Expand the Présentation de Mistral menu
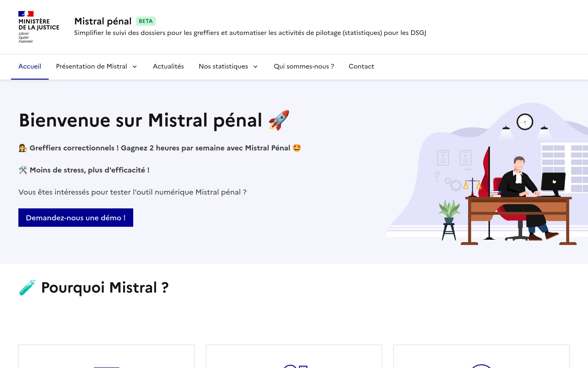Screen dimensions: 588x368 97,66
